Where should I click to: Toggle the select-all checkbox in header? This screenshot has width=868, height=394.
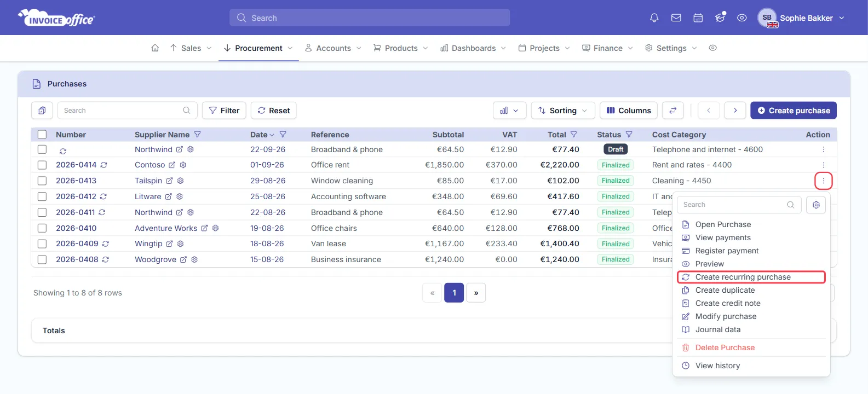pyautogui.click(x=42, y=135)
